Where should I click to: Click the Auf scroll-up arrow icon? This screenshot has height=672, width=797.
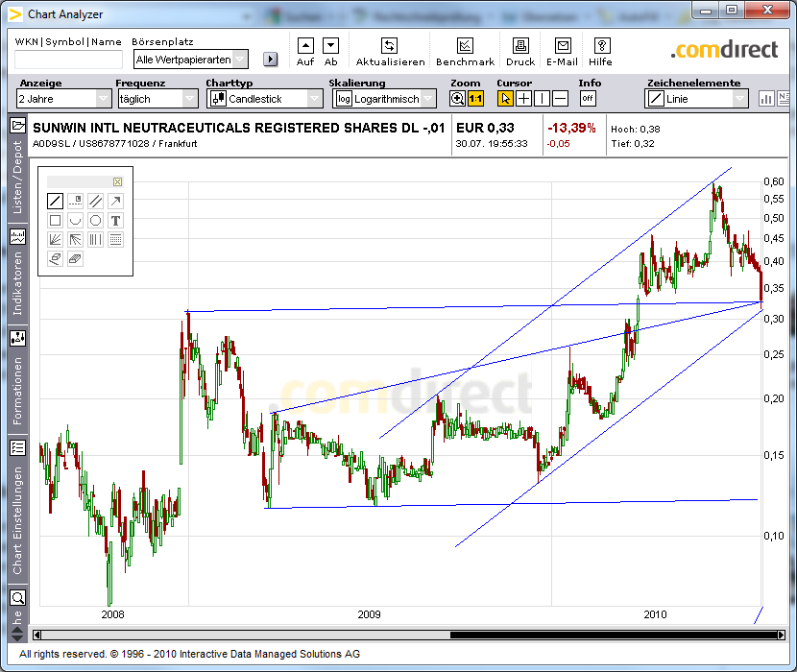305,46
